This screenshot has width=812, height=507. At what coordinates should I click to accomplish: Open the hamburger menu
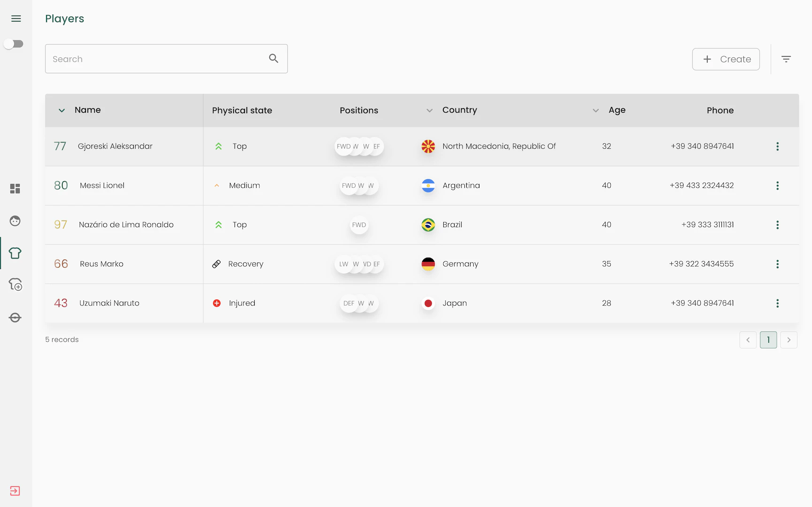tap(16, 19)
